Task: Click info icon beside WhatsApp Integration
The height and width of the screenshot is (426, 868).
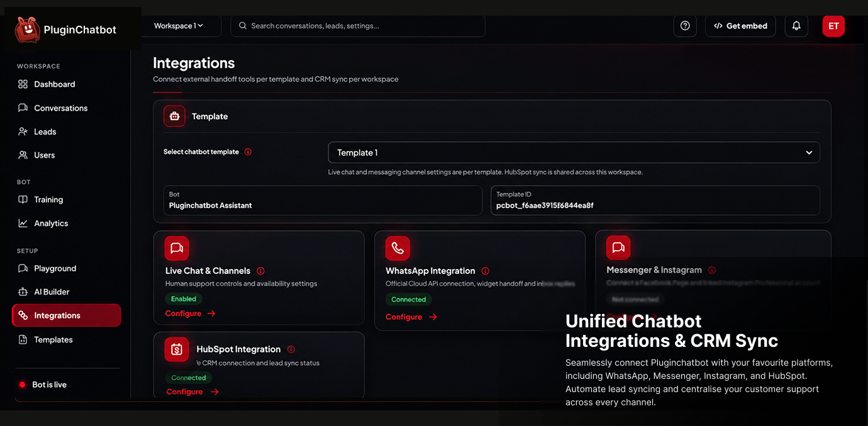Action: click(x=485, y=271)
